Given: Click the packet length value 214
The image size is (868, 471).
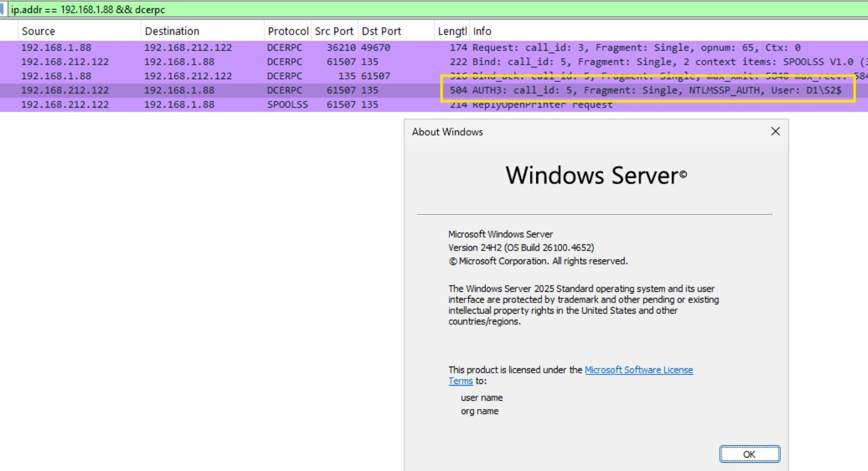Looking at the screenshot, I should [458, 104].
